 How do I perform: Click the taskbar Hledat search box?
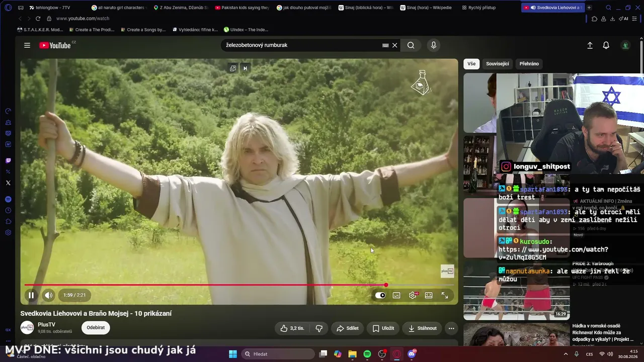point(278,354)
